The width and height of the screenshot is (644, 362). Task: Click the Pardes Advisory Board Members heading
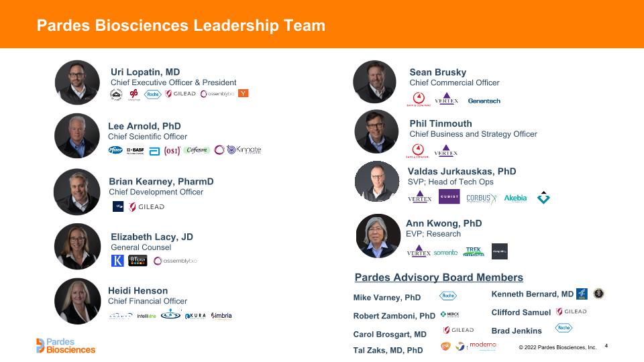pyautogui.click(x=439, y=278)
